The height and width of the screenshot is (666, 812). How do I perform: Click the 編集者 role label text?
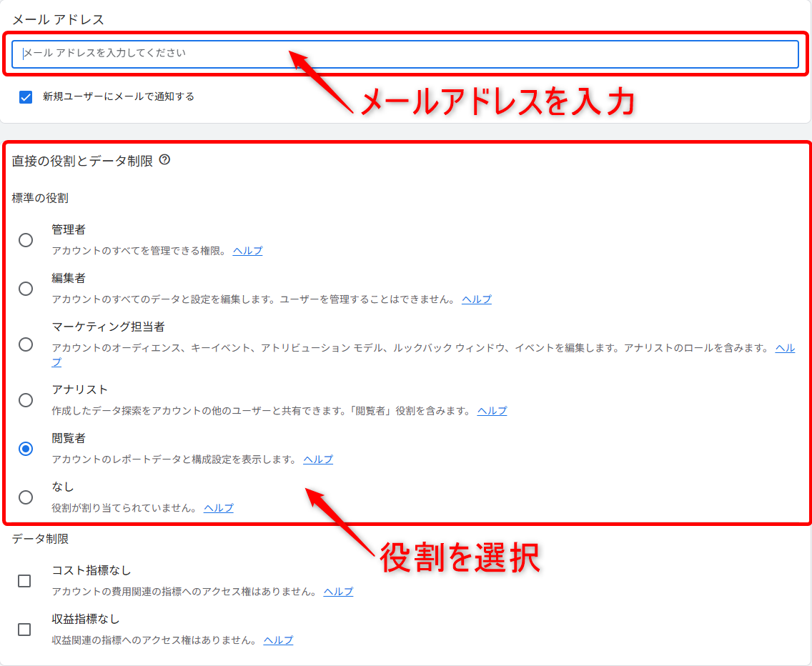(69, 278)
